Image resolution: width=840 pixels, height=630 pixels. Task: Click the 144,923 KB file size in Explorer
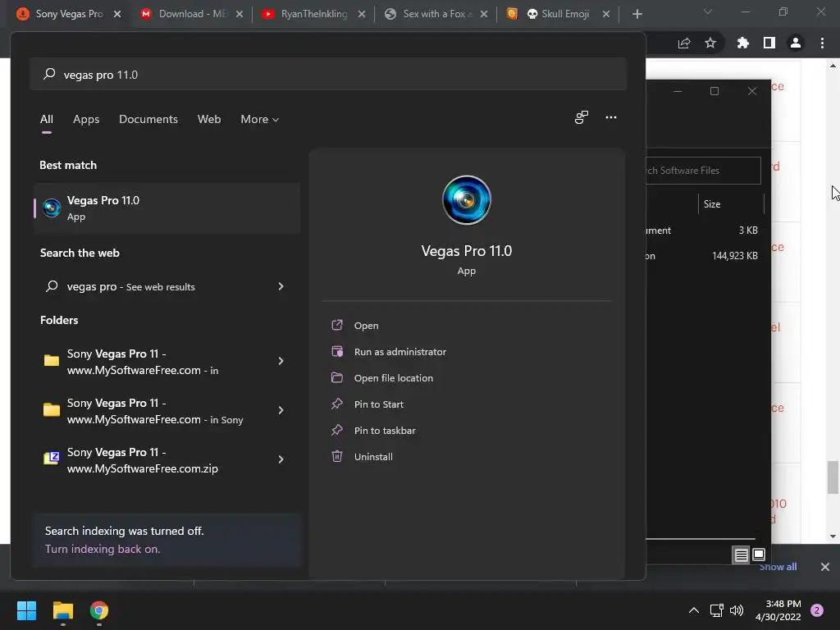pos(734,256)
